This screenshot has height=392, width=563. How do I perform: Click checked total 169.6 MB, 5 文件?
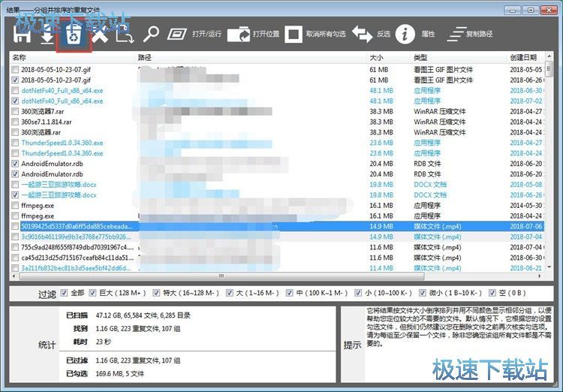pyautogui.click(x=120, y=374)
